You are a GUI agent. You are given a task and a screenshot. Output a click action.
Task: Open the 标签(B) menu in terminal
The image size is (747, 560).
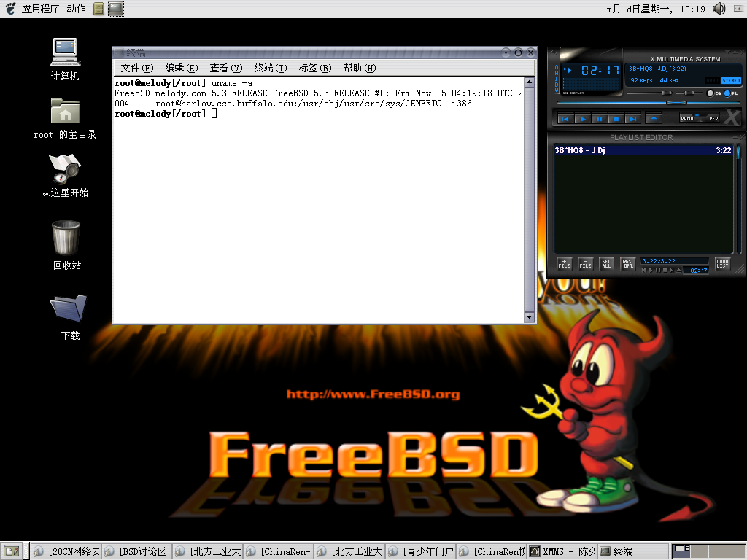(315, 68)
